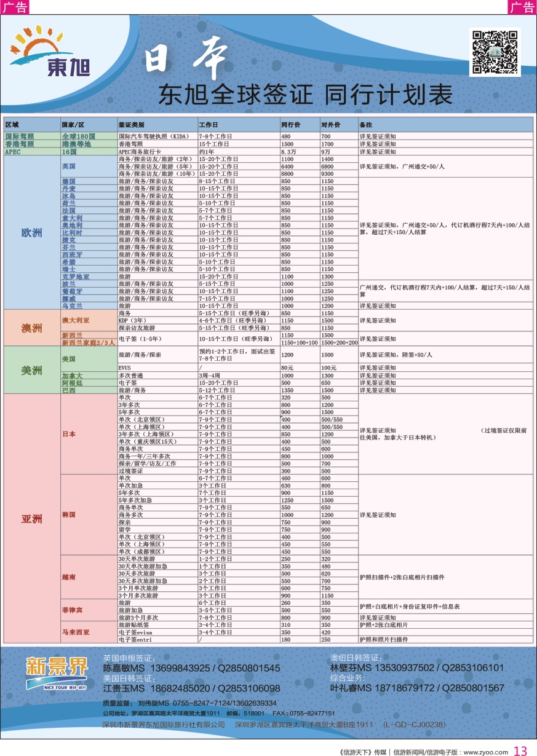Select the 签证类别 column header
Screen dimensions: 537x756
pos(157,124)
